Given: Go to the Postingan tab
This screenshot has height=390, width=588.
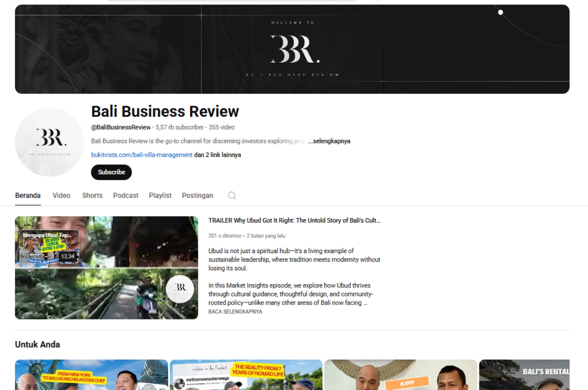Looking at the screenshot, I should click(197, 195).
